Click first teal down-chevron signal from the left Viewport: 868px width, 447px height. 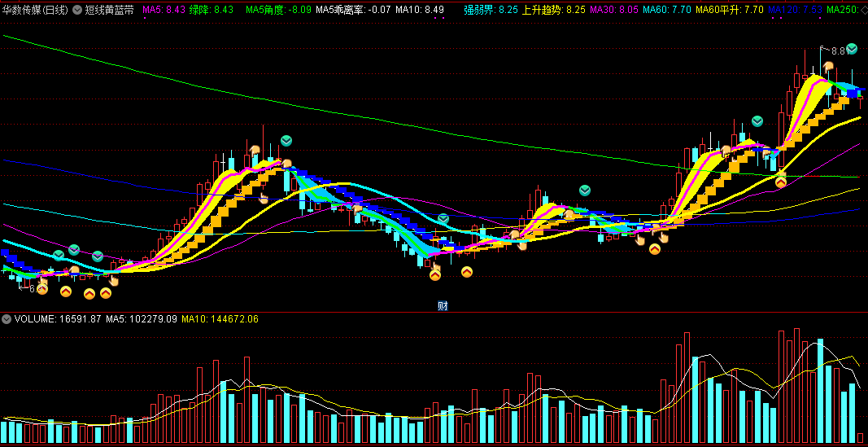[x=59, y=256]
